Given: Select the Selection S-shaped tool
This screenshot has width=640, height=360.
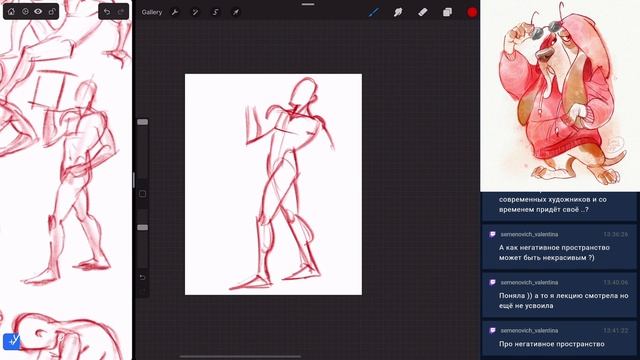Looking at the screenshot, I should point(216,12).
